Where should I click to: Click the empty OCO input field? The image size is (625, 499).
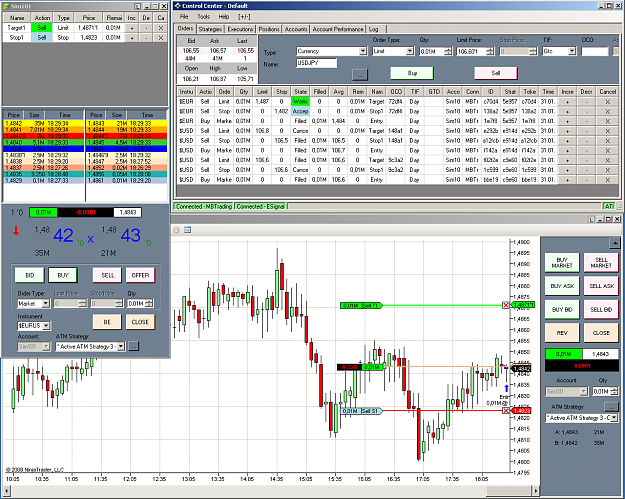[594, 51]
